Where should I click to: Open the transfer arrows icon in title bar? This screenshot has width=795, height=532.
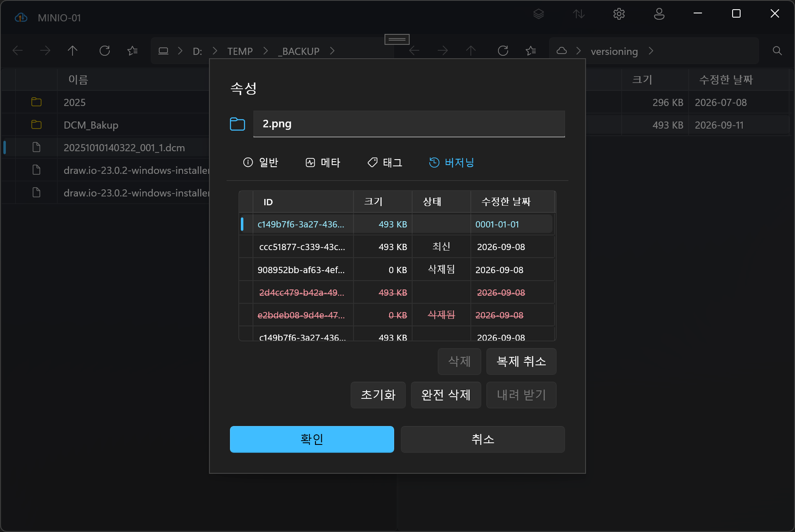point(579,14)
